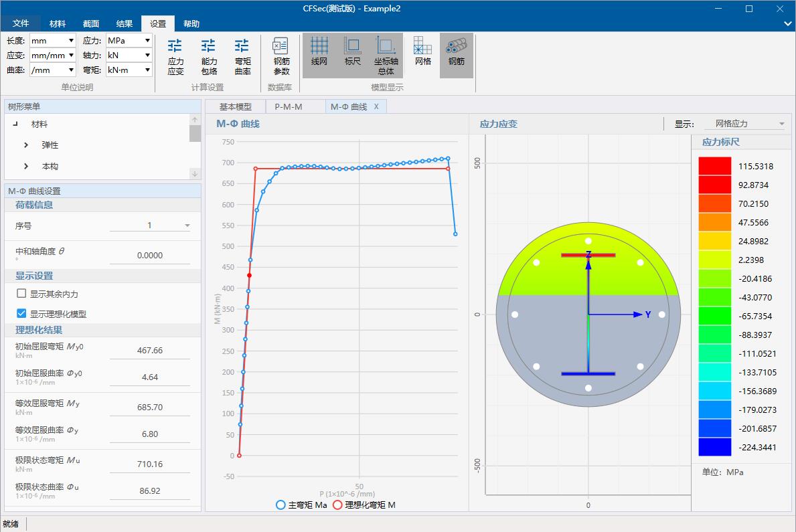Enable the 线网 model display

coord(319,55)
